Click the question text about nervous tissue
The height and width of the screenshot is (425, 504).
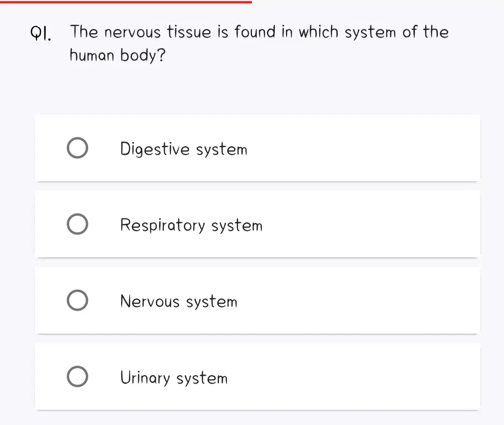tap(259, 43)
